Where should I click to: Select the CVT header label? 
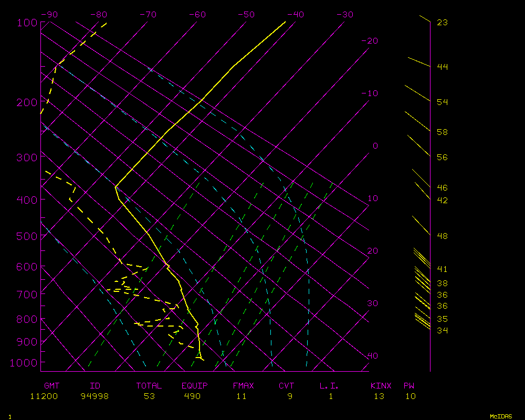coord(287,386)
